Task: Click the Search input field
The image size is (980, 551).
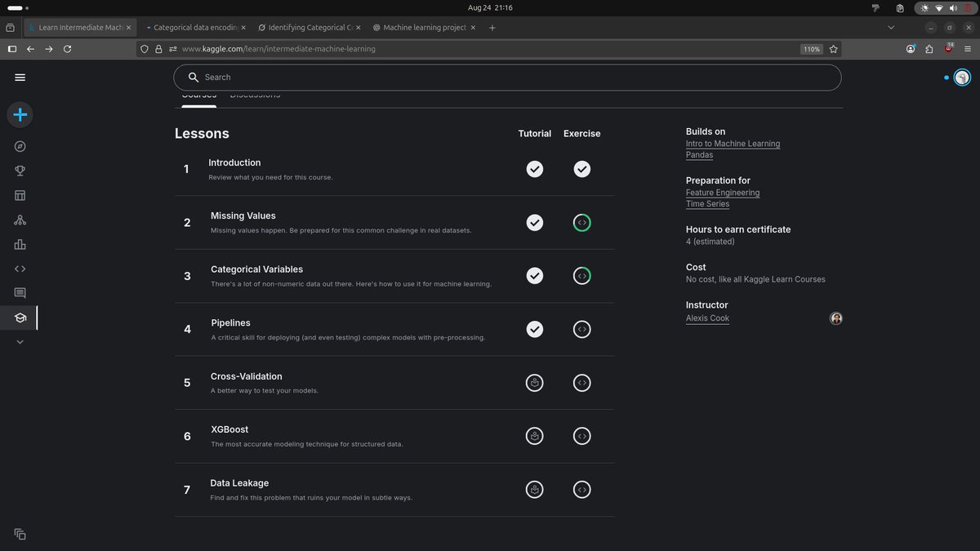Action: 507,78
